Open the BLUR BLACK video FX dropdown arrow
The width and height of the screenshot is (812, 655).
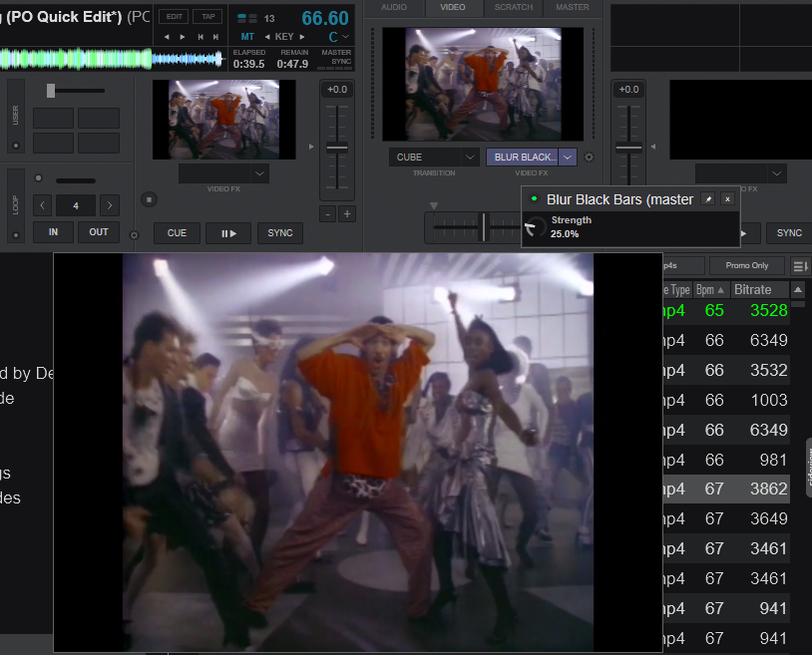point(568,157)
